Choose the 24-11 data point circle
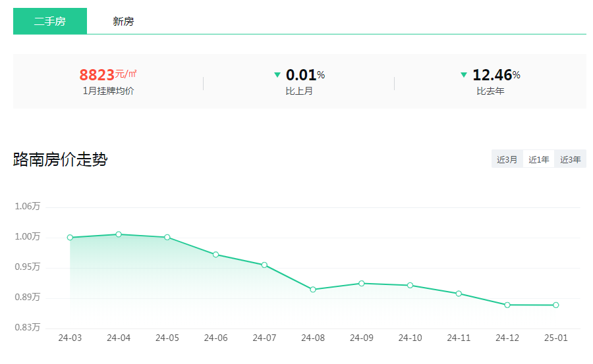Image resolution: width=593 pixels, height=364 pixels. pos(459,294)
